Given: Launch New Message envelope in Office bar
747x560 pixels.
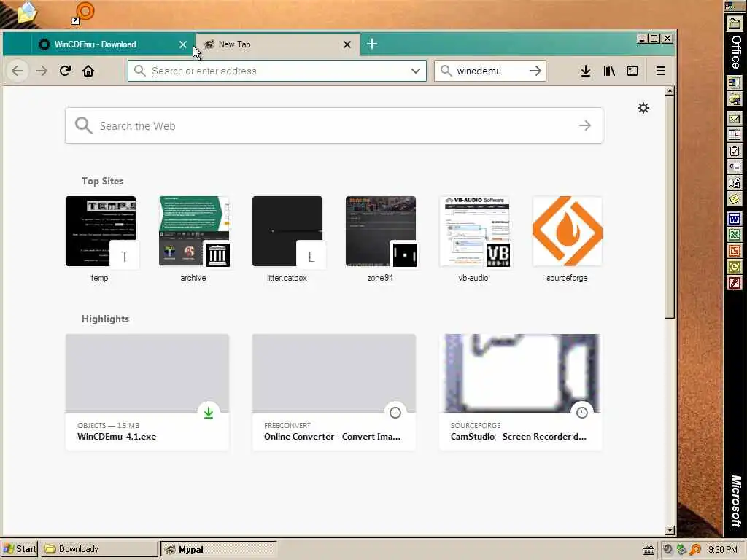Looking at the screenshot, I should tap(735, 119).
